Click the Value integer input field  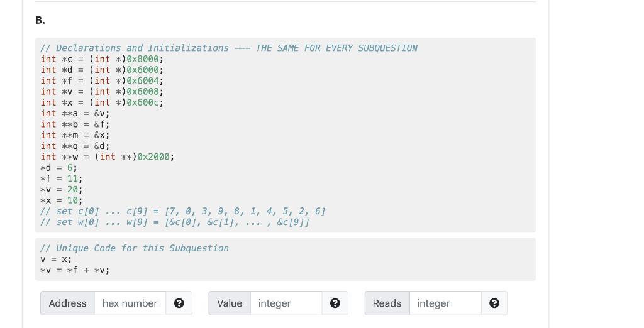click(286, 303)
